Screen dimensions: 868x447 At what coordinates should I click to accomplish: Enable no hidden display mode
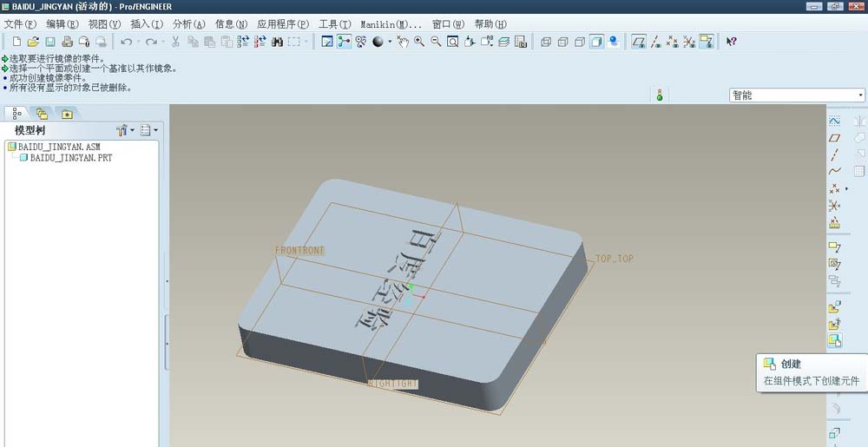pos(580,42)
